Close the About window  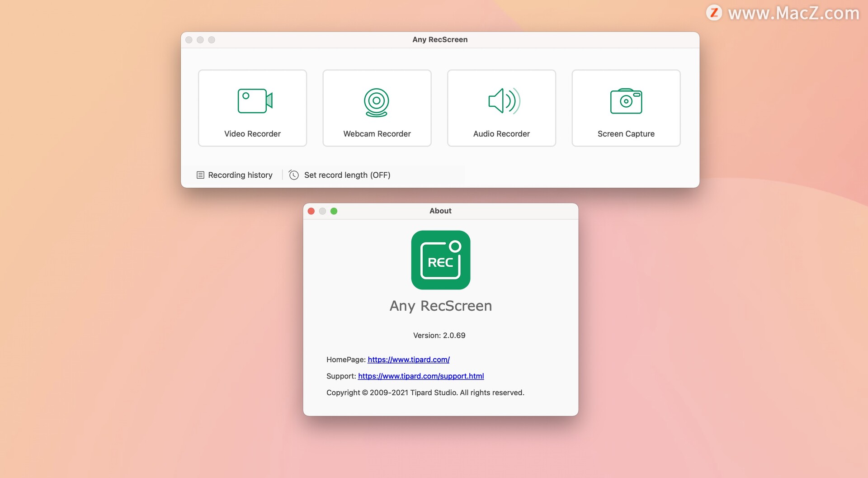point(311,211)
